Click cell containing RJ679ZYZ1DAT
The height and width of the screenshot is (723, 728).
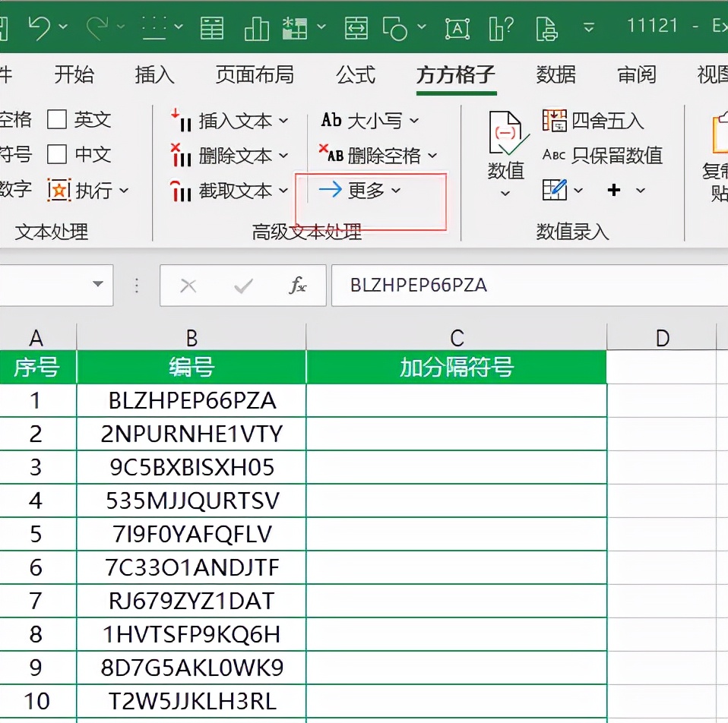[x=191, y=601]
